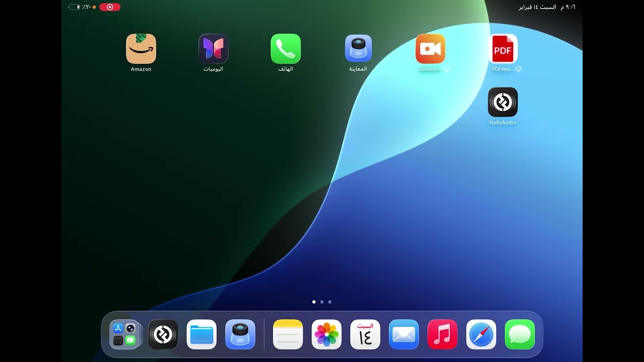Open the Messages app in the dock
This screenshot has width=644, height=362.
[520, 334]
